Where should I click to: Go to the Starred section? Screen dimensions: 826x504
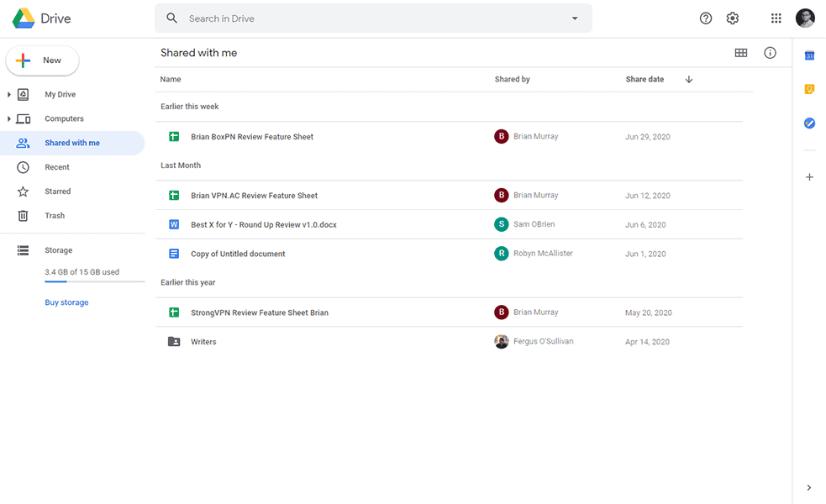pyautogui.click(x=57, y=191)
